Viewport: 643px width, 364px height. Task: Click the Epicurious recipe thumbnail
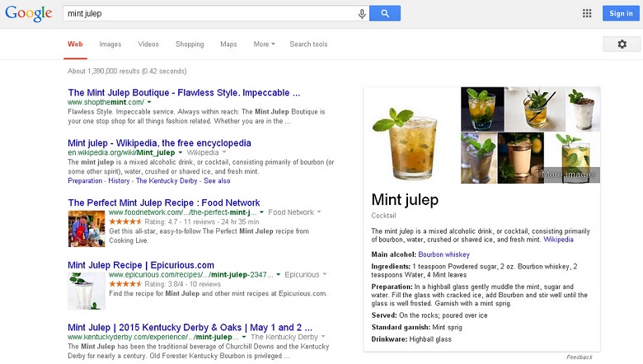pos(87,290)
